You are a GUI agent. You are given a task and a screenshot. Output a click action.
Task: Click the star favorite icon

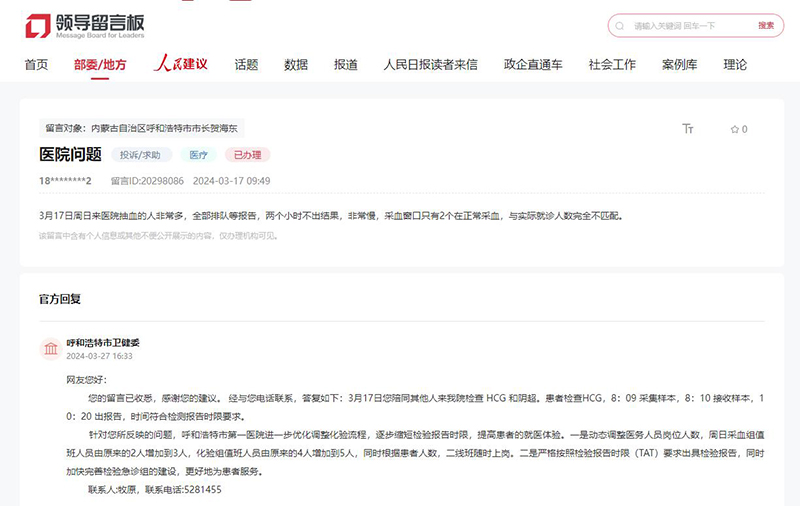734,129
